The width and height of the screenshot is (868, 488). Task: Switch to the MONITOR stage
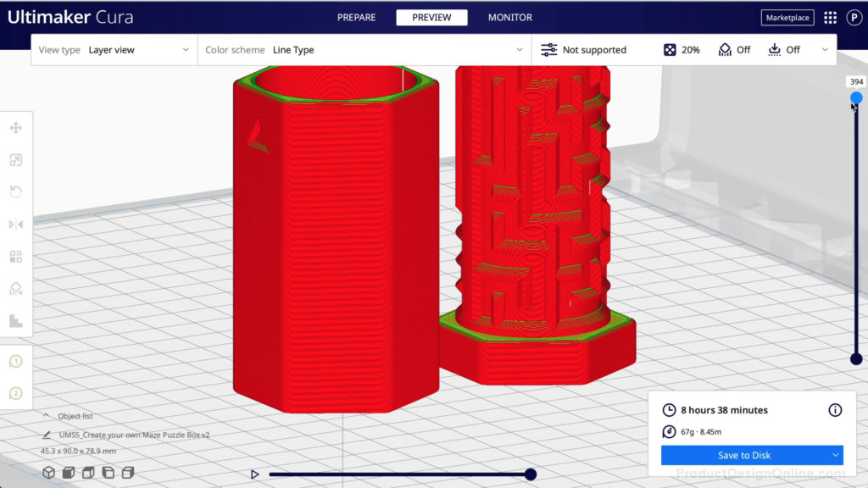point(509,18)
